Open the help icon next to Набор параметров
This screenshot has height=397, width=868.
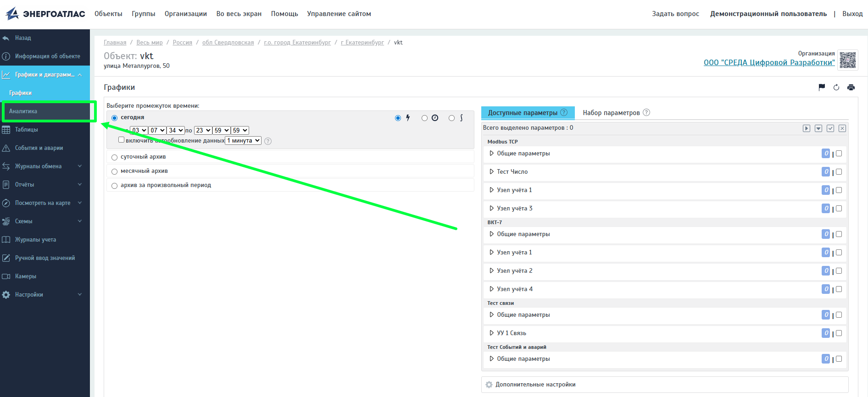(646, 112)
